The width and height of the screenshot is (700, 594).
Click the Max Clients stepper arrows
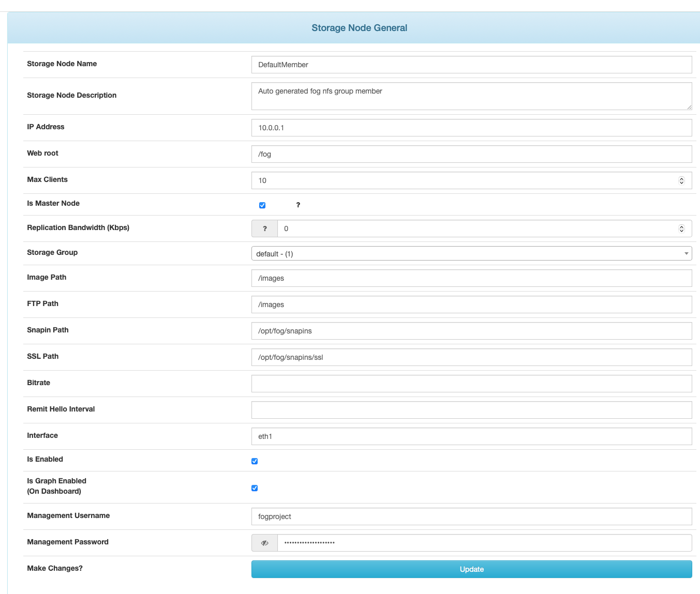point(681,180)
